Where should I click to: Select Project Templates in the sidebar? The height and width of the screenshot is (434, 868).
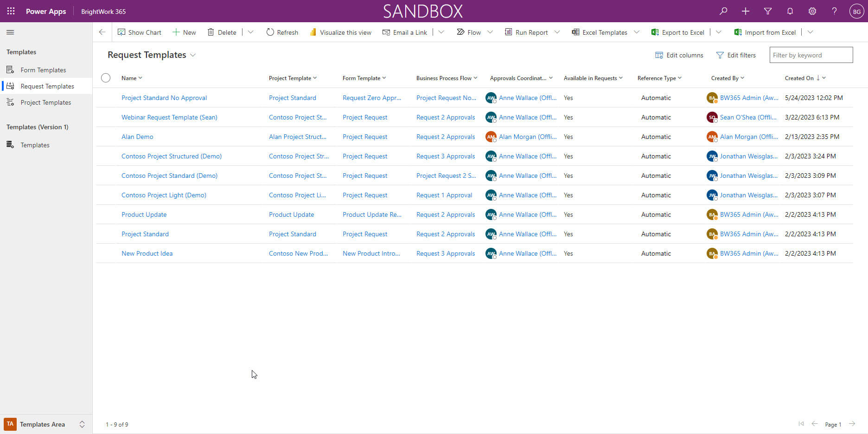[45, 102]
